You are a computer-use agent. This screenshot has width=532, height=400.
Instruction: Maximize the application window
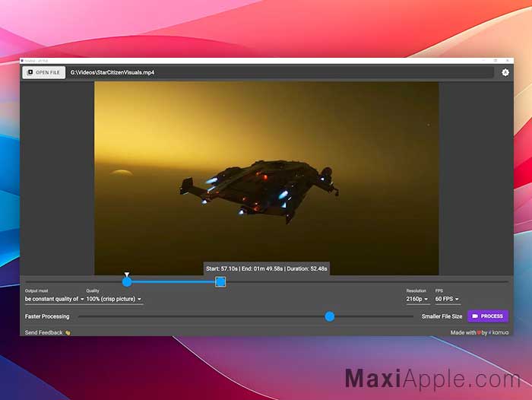point(496,60)
